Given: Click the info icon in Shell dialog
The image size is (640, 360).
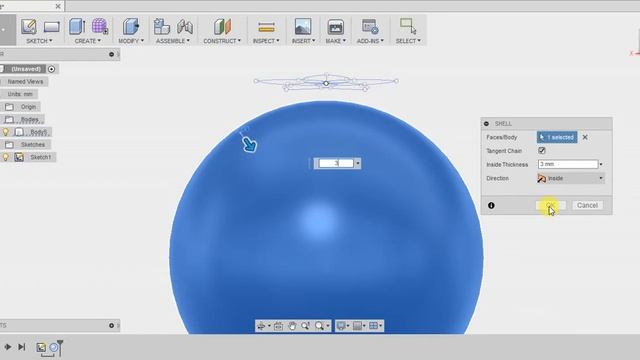Looking at the screenshot, I should (491, 205).
